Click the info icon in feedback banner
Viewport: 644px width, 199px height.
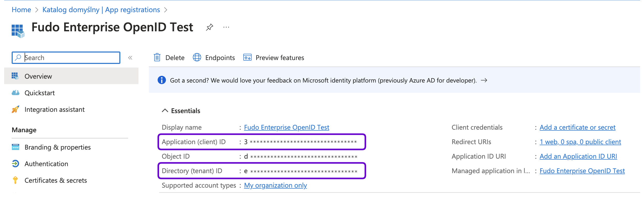(162, 80)
